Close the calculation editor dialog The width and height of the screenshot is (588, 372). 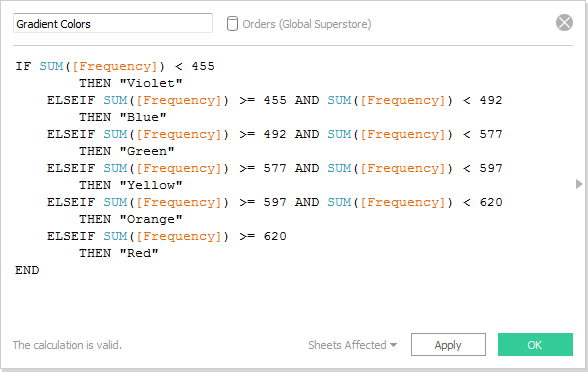(564, 22)
